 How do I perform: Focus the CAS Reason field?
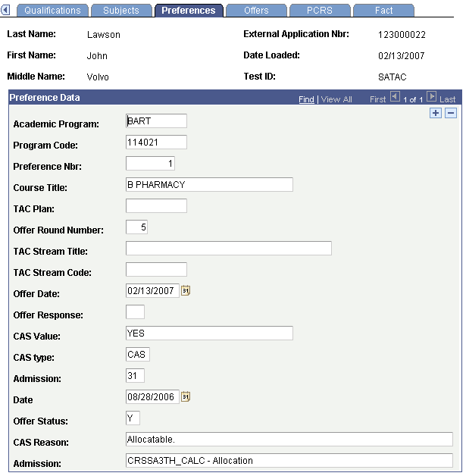(x=289, y=440)
